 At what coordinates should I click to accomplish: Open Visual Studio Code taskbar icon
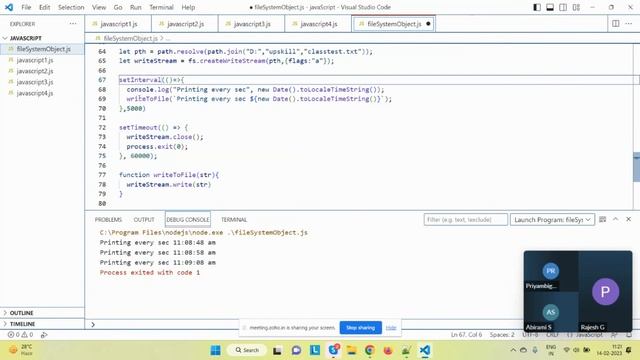(x=425, y=350)
